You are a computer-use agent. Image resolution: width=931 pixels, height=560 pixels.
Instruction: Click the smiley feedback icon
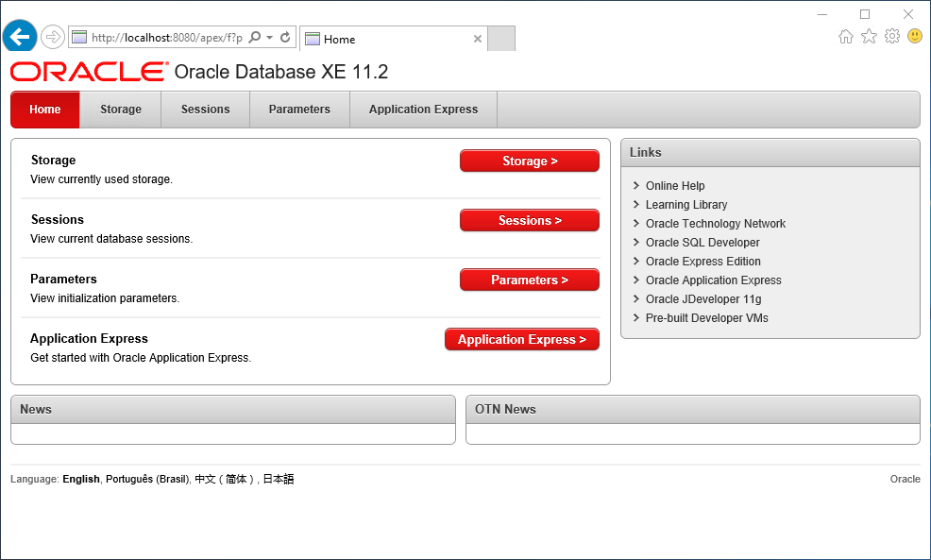point(915,37)
